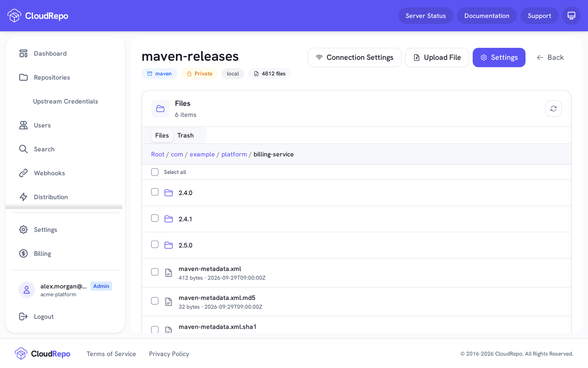Click the maven type badge
The image size is (588, 368).
pos(159,74)
